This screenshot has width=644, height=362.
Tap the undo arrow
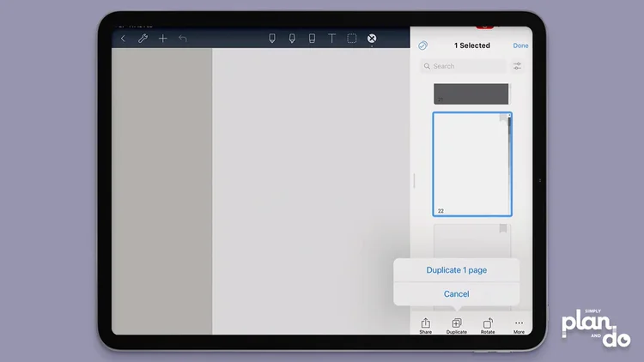pyautogui.click(x=183, y=39)
